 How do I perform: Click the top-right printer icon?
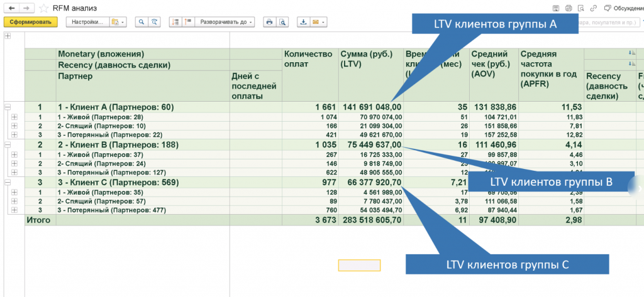pyautogui.click(x=569, y=8)
